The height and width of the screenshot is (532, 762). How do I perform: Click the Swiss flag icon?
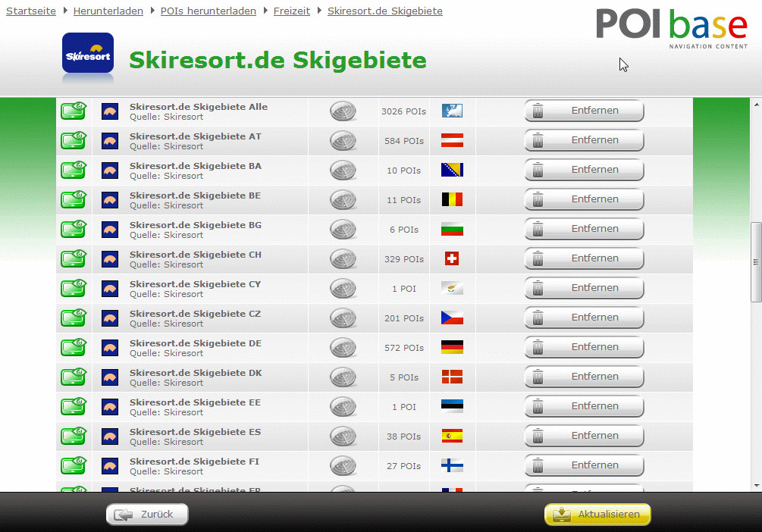point(452,259)
